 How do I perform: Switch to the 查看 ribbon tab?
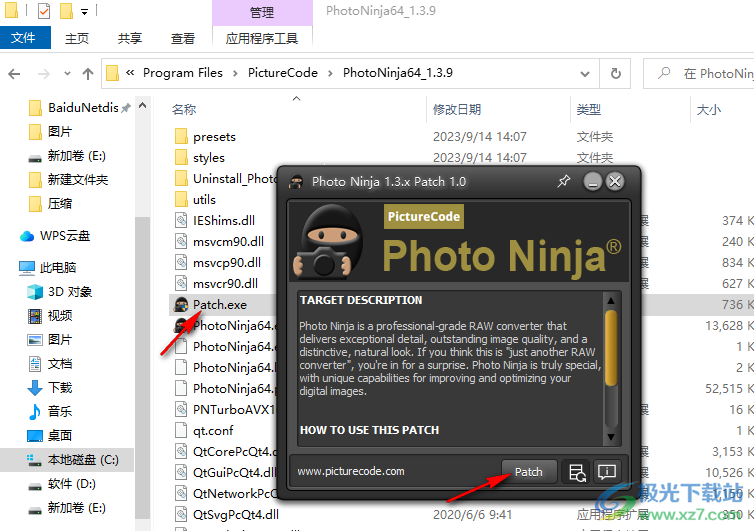pos(183,38)
